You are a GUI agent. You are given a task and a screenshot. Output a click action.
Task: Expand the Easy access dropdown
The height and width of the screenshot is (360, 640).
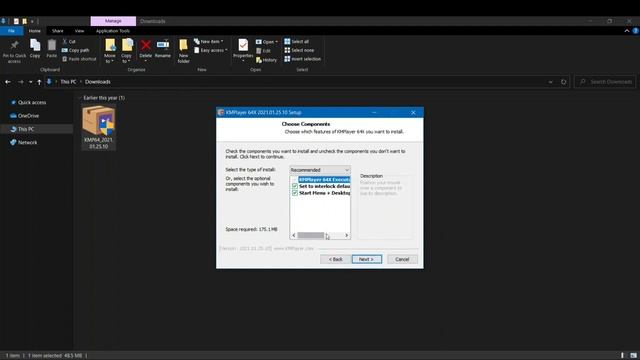coord(211,50)
